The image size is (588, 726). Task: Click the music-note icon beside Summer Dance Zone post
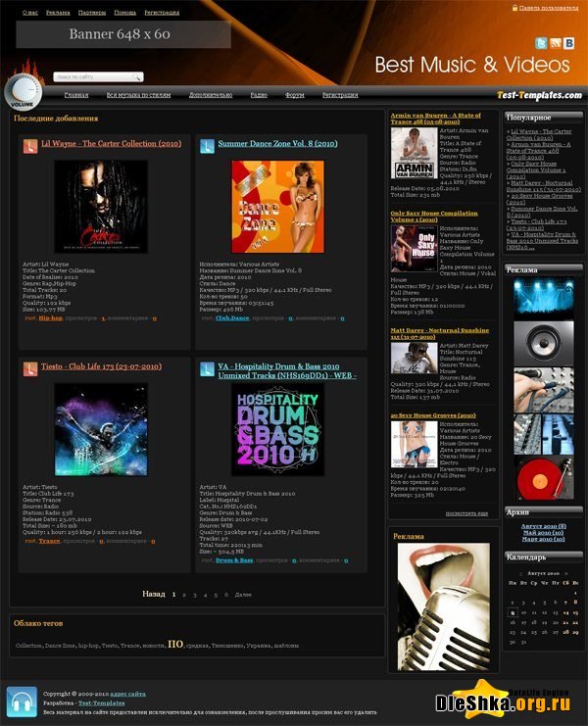pos(207,146)
